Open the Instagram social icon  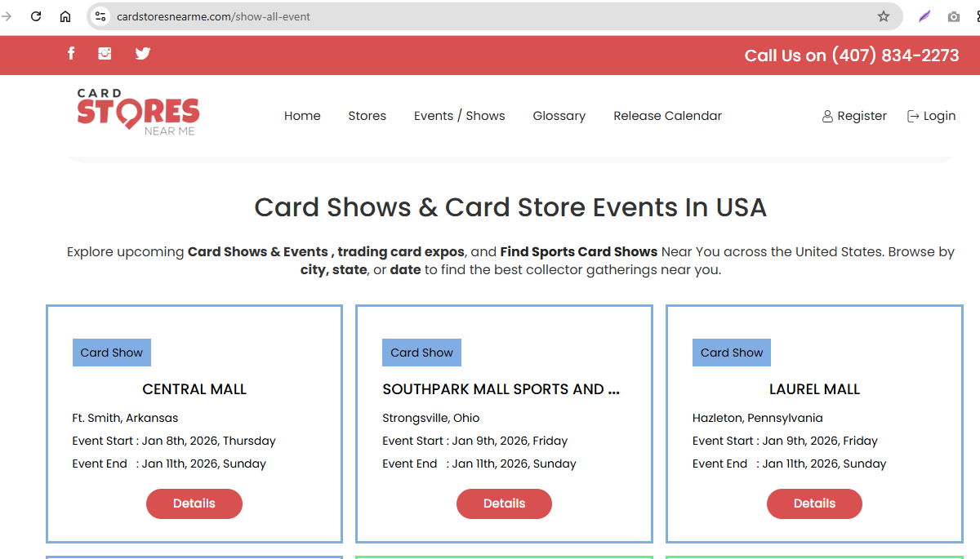point(105,53)
